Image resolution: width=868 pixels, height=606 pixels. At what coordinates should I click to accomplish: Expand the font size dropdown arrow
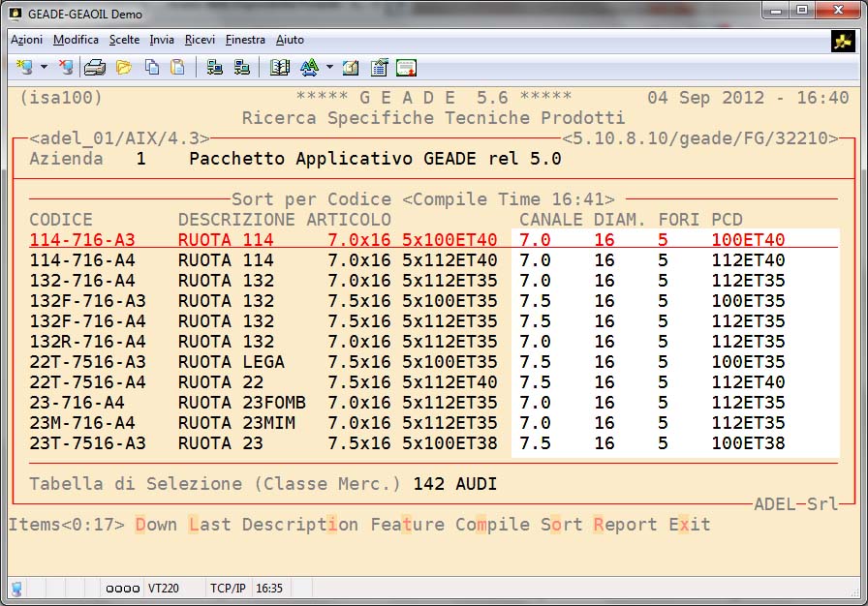tap(329, 67)
